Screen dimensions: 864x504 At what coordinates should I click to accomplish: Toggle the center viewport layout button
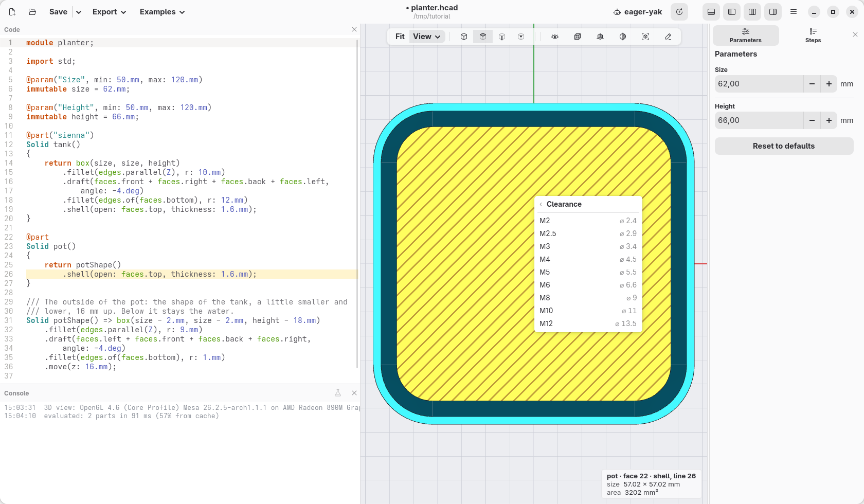point(752,12)
